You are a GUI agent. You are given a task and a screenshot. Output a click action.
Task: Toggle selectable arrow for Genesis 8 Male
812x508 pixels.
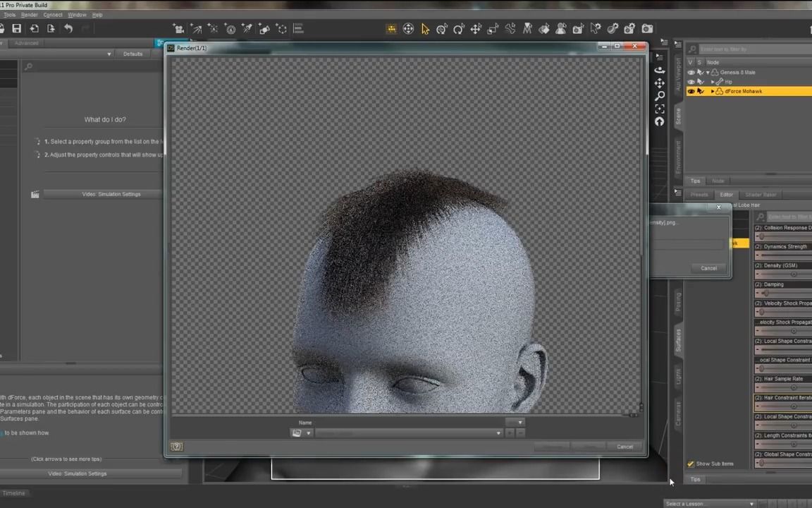click(x=700, y=73)
